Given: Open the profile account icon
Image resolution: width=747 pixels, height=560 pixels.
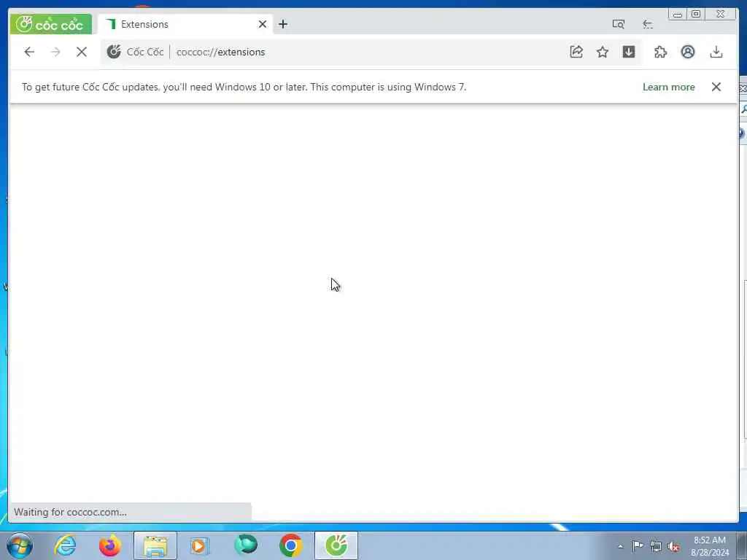Looking at the screenshot, I should click(x=688, y=52).
